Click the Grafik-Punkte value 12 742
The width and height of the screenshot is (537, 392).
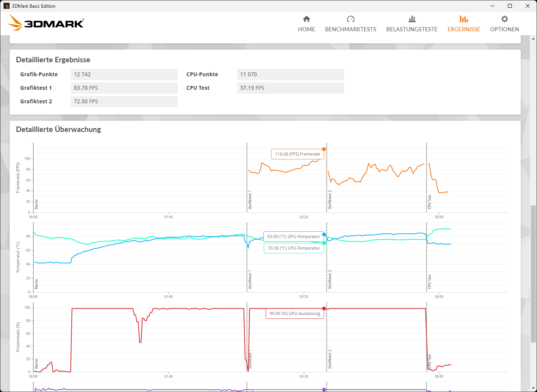click(x=124, y=74)
